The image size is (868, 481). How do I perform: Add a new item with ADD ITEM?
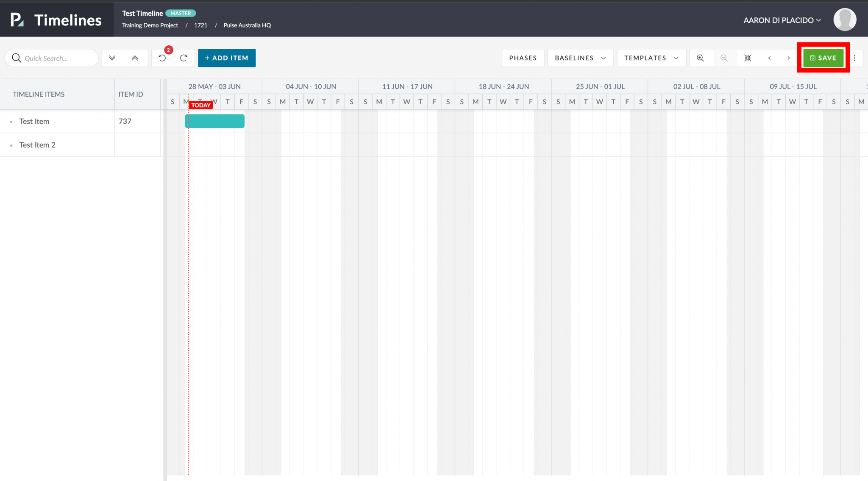click(x=227, y=58)
